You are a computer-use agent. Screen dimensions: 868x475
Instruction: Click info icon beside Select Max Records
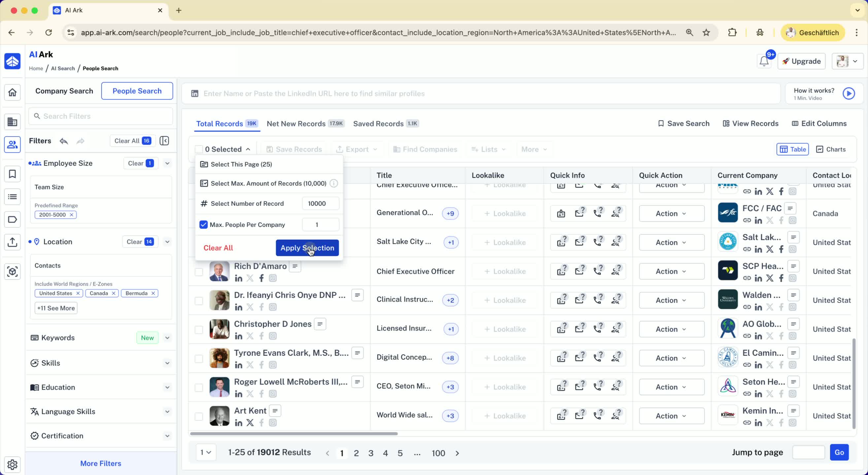(334, 183)
